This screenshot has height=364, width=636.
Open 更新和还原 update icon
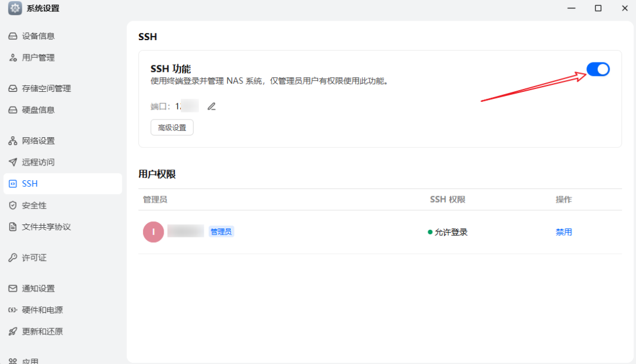(13, 331)
